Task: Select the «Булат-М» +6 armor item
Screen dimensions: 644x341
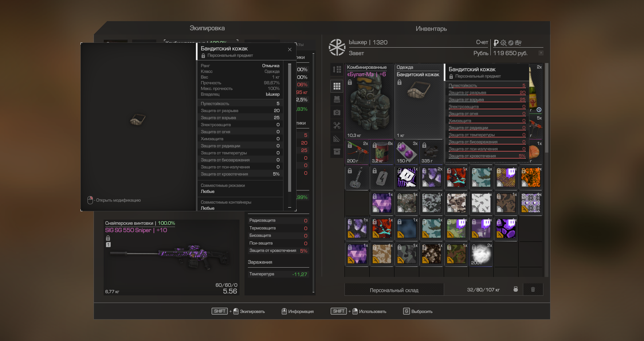Action: click(x=369, y=101)
